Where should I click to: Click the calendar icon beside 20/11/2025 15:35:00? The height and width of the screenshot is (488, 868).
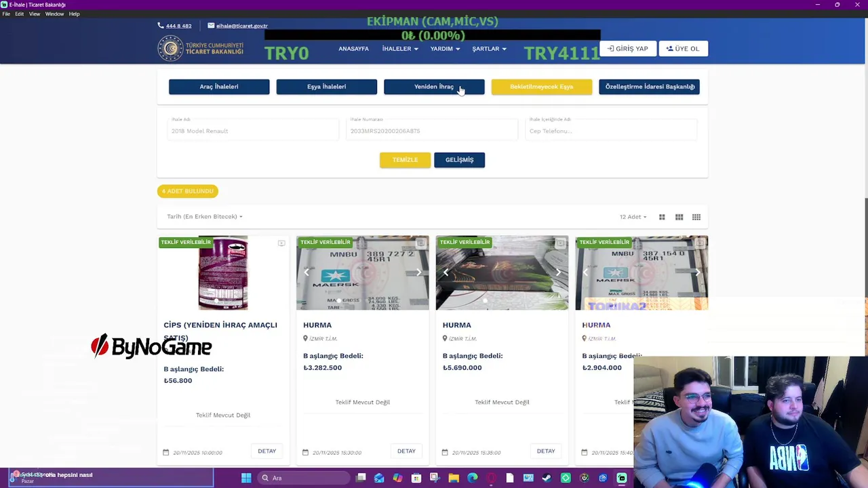445,452
